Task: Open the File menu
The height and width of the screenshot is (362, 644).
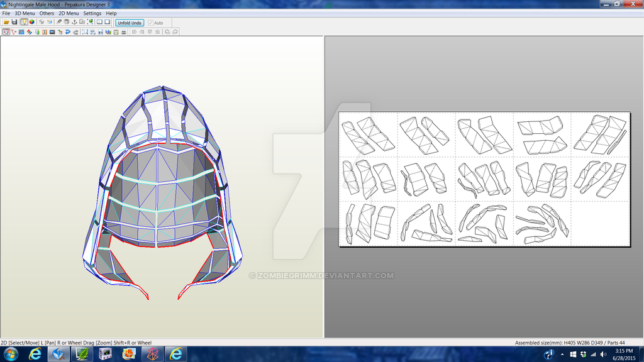Action: pyautogui.click(x=6, y=13)
